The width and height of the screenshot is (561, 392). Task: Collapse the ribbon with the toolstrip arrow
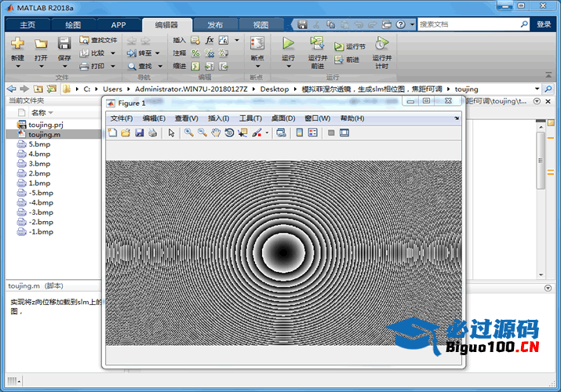click(548, 75)
